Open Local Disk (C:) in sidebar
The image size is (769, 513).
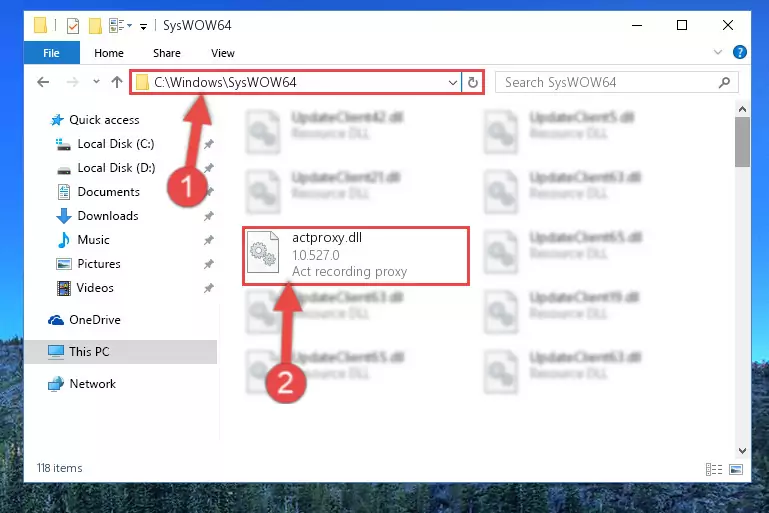point(105,144)
